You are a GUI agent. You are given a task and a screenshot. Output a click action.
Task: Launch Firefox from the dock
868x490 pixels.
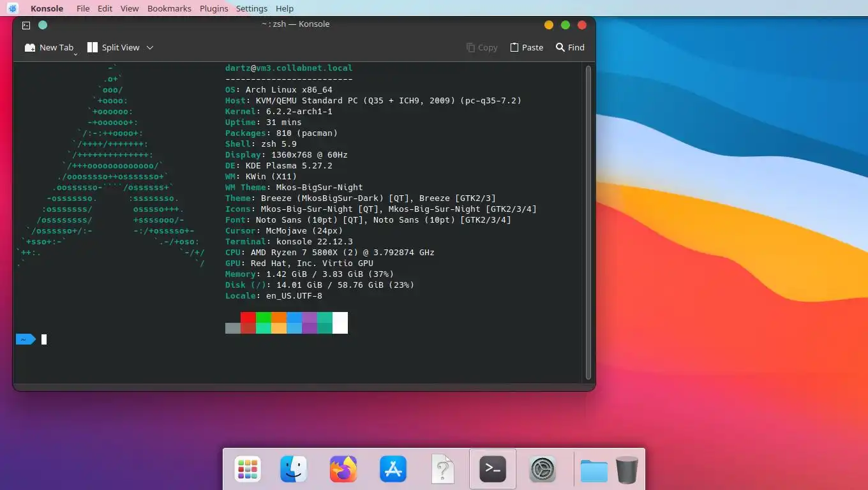343,470
